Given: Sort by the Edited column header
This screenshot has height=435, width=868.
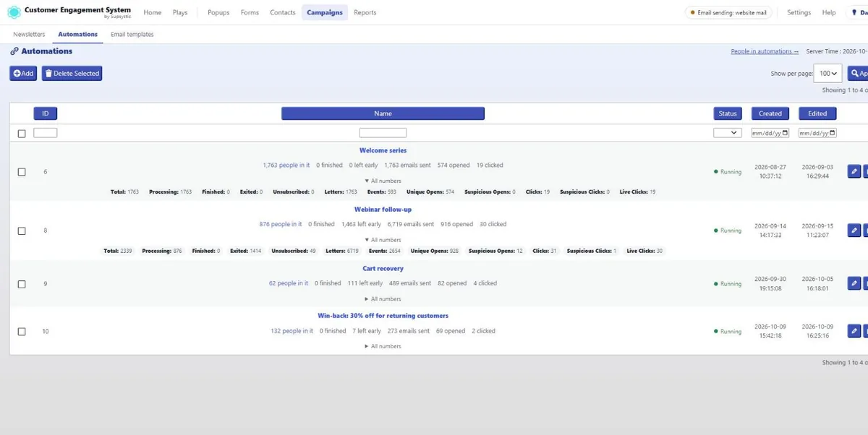Looking at the screenshot, I should pyautogui.click(x=817, y=113).
